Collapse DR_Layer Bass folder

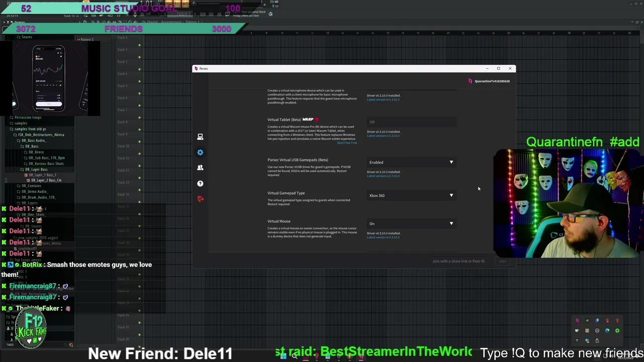click(34, 169)
